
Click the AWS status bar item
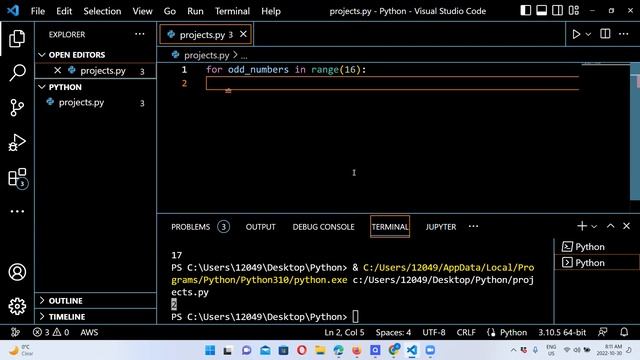(x=89, y=332)
